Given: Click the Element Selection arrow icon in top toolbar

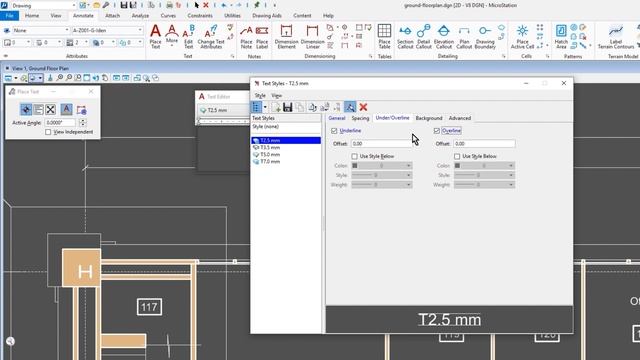Looking at the screenshot, I should tap(197, 5).
